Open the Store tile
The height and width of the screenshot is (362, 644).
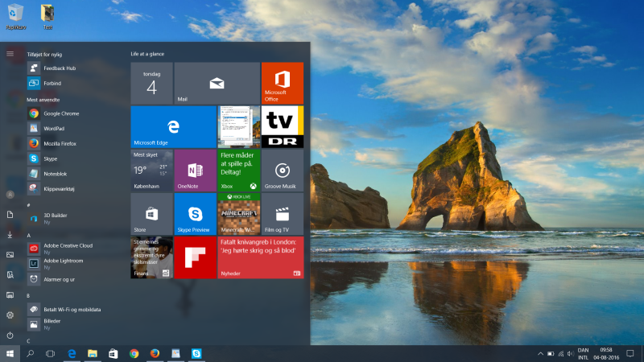pos(151,213)
